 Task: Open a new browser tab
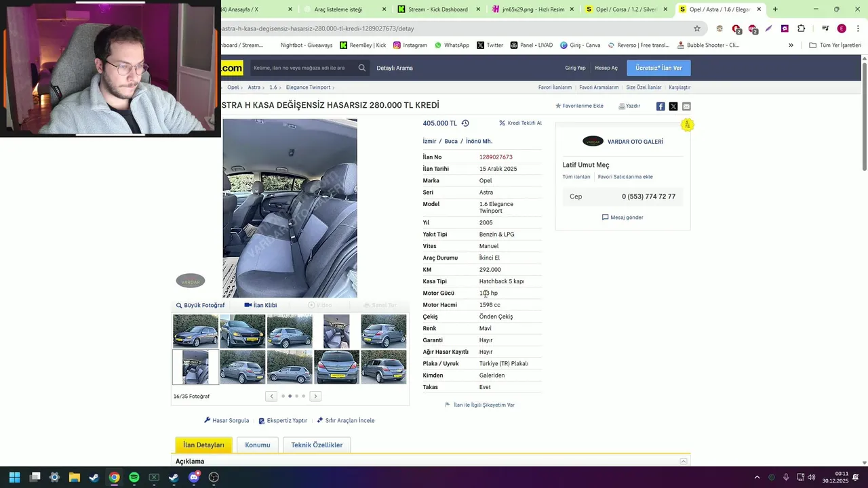775,9
